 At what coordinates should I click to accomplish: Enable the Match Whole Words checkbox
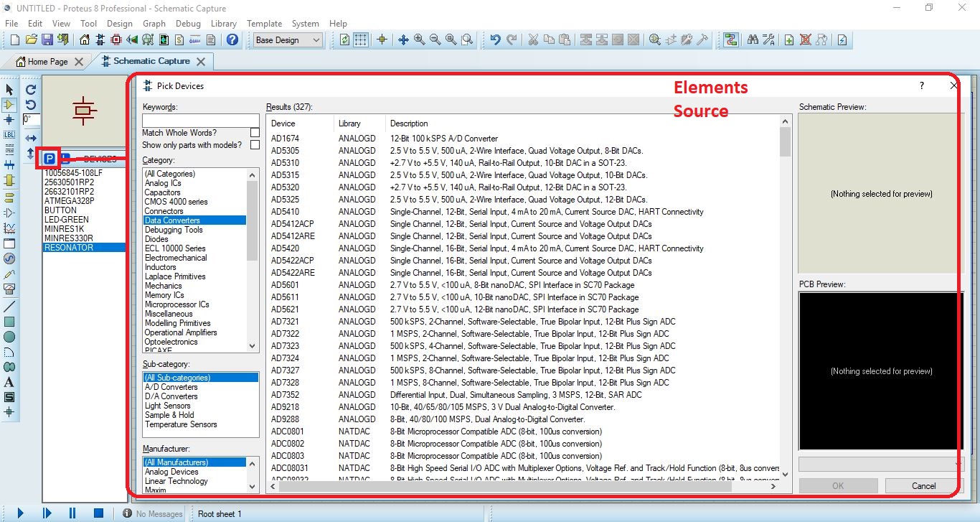[255, 133]
